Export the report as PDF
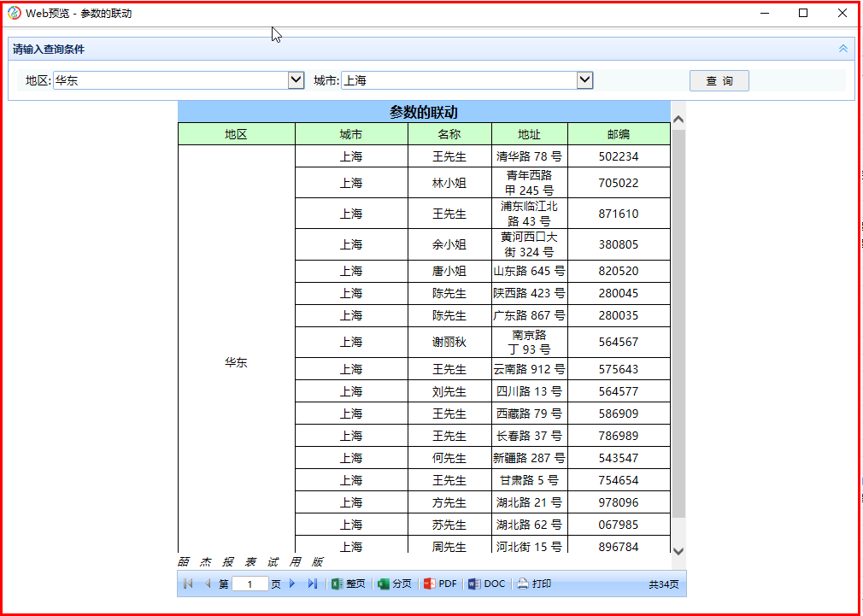This screenshot has width=863, height=616. pyautogui.click(x=440, y=584)
